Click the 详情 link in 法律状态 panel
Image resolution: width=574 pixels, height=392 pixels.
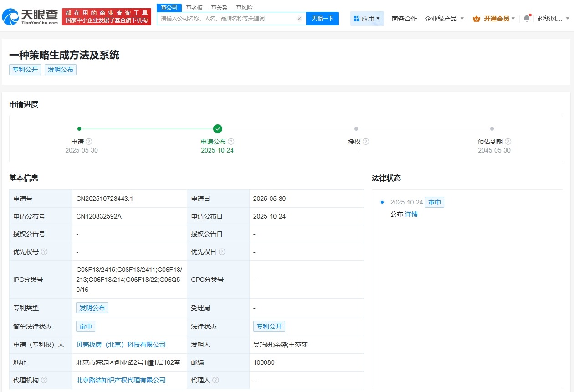[411, 214]
